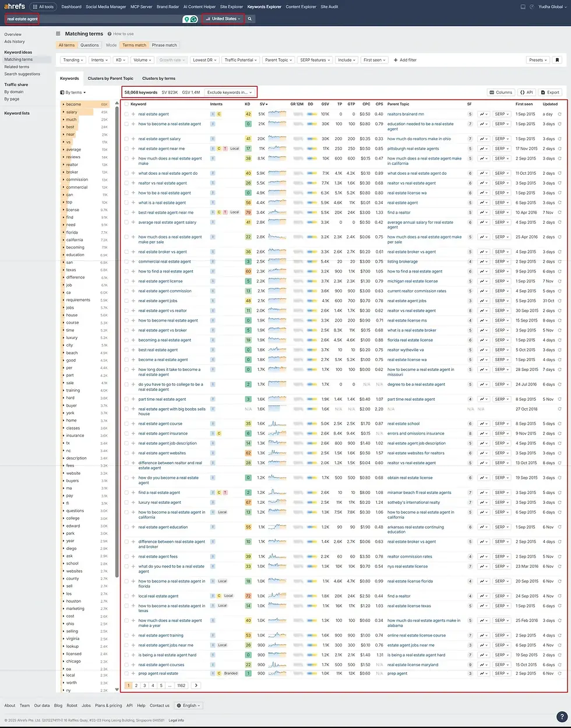Check the checkbox next to 'real estate agent salary'

[126, 138]
